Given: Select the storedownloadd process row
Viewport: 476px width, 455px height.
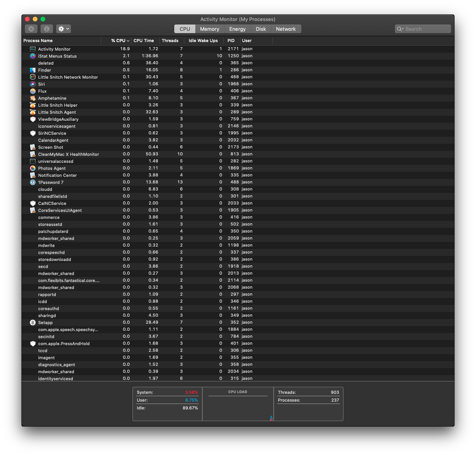Looking at the screenshot, I should [238, 259].
